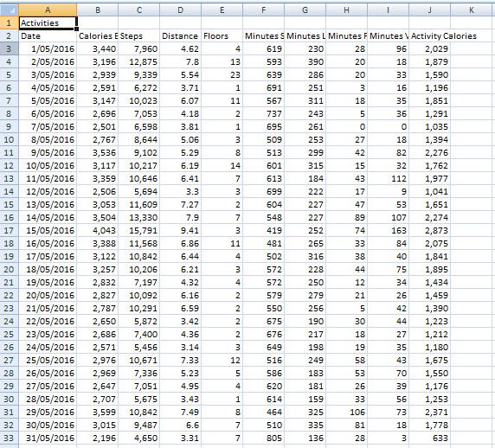The width and height of the screenshot is (495, 448).
Task: Select column H header
Action: 347,10
